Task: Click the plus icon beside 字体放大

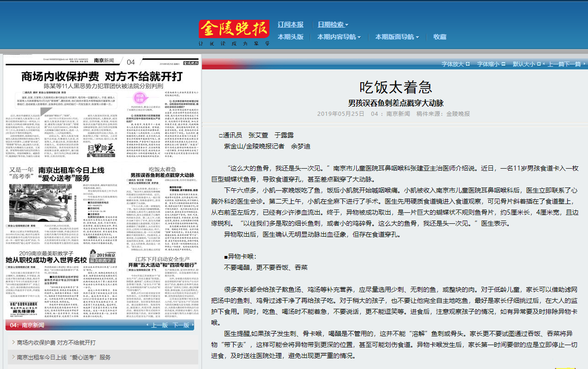Action: (x=467, y=64)
